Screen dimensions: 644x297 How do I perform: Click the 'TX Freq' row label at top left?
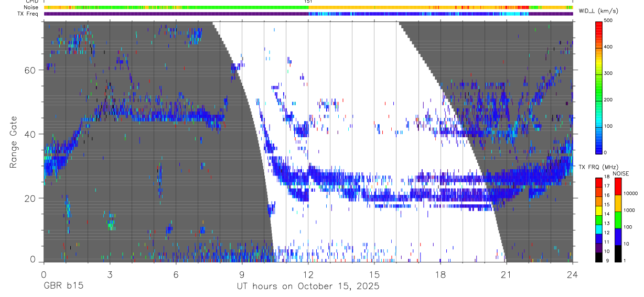tap(28, 14)
